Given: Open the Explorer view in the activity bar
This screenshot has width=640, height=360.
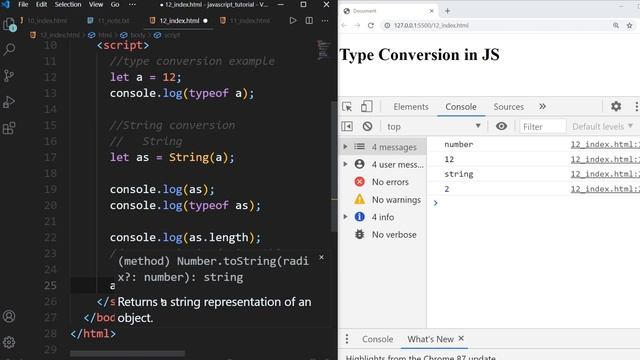Looking at the screenshot, I should [x=9, y=24].
